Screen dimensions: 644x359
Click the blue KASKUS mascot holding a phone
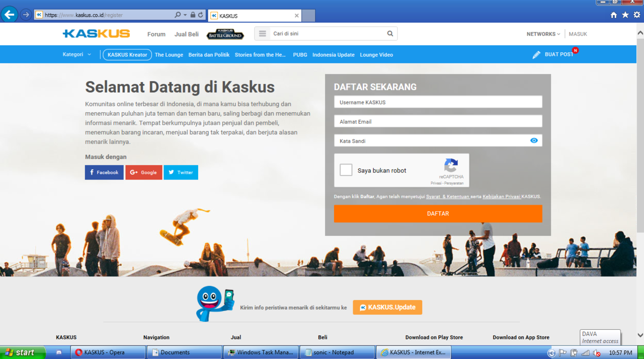click(214, 304)
